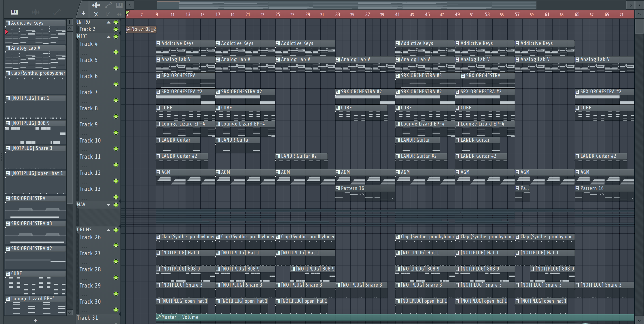Click the icon beside Analog Lab V in the picker
Image resolution: width=644 pixels, height=324 pixels.
click(8, 48)
